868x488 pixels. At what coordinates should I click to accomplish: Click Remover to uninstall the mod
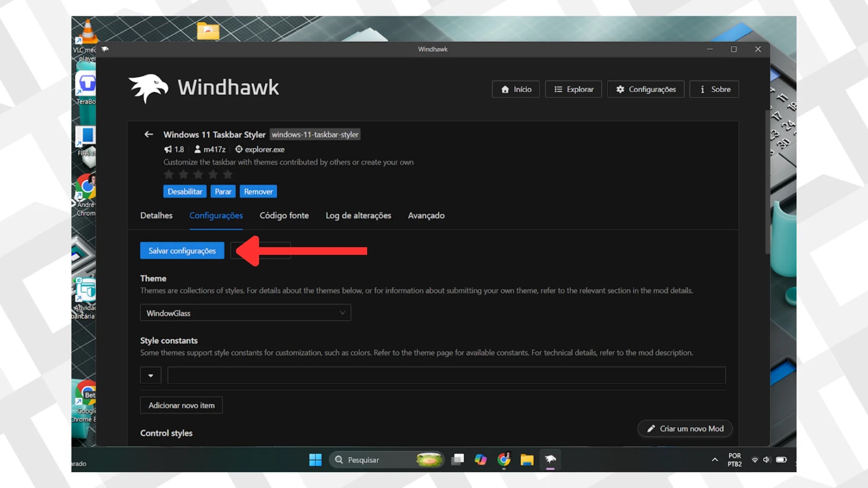click(x=258, y=192)
